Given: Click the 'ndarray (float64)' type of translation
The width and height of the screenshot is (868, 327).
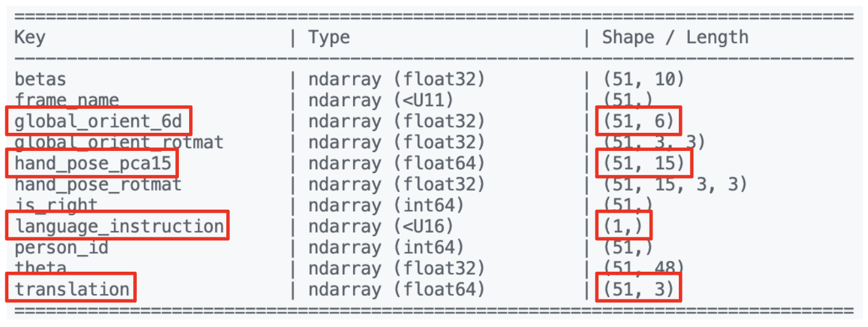Looking at the screenshot, I should [396, 289].
